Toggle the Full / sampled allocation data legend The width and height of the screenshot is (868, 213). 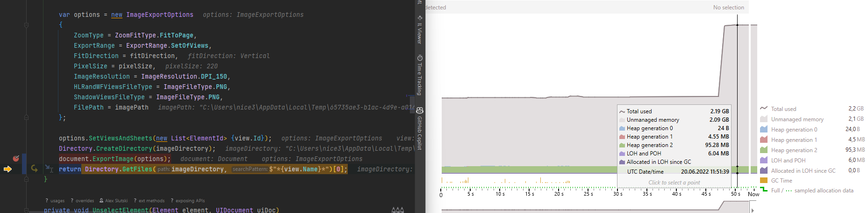tap(807, 191)
